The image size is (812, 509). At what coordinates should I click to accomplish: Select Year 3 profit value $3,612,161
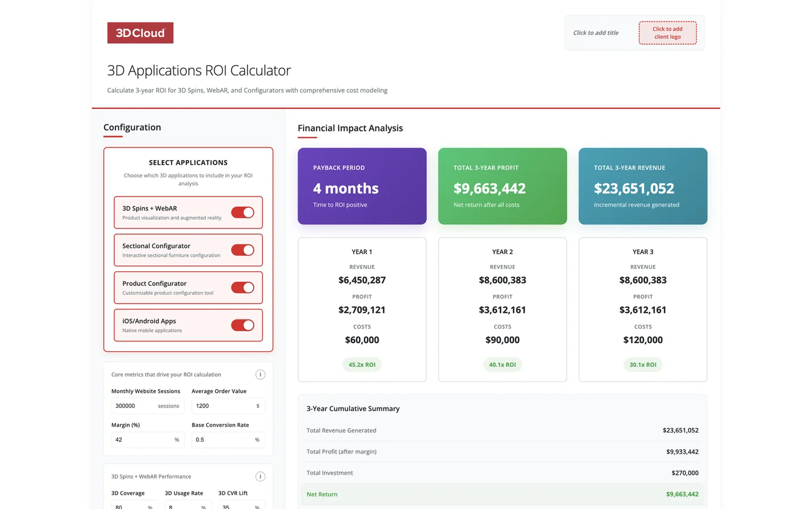(x=643, y=310)
